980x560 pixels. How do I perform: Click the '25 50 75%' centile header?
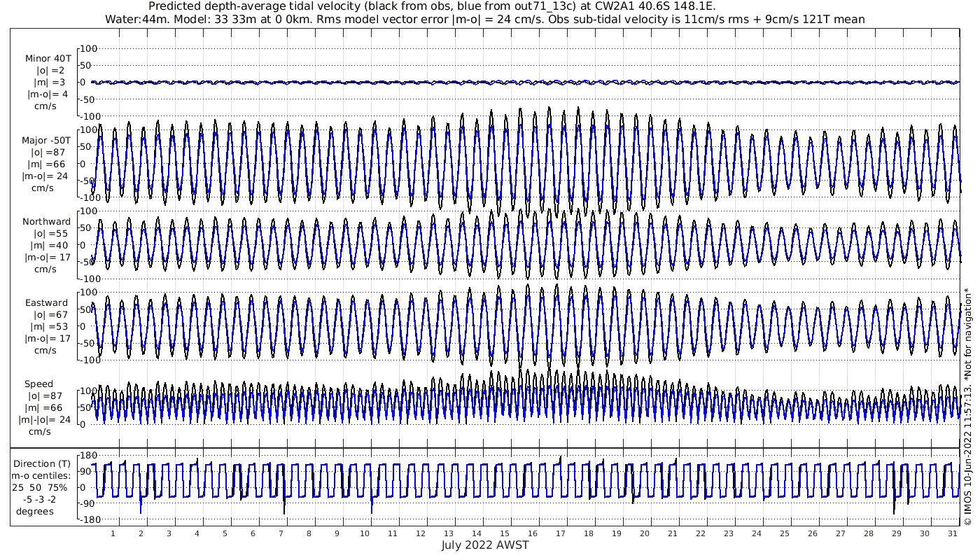(39, 486)
